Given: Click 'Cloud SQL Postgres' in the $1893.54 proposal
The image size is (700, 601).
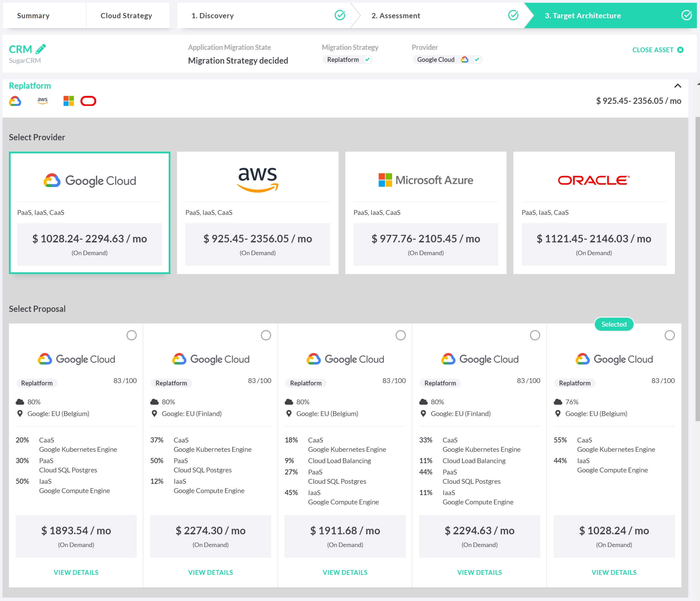Looking at the screenshot, I should tap(68, 470).
